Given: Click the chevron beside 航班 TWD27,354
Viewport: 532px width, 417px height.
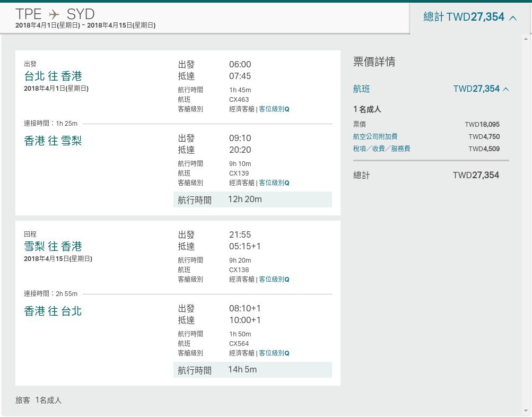Looking at the screenshot, I should pos(506,89).
